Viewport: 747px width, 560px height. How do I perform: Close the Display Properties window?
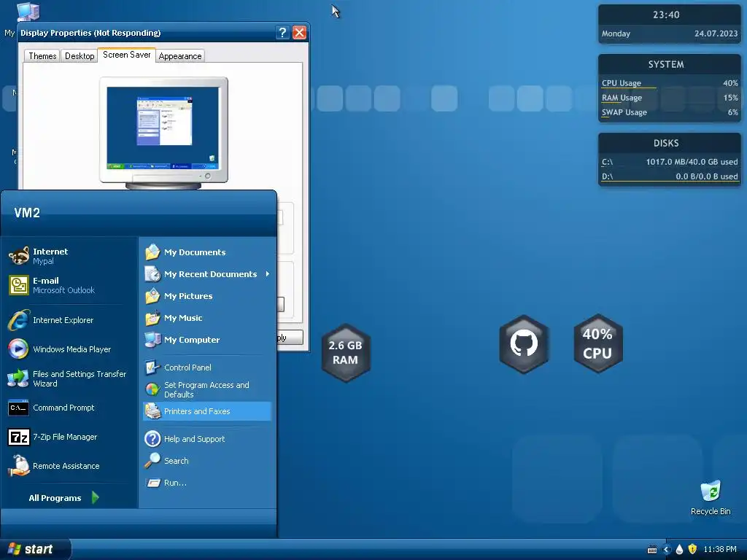click(x=300, y=32)
